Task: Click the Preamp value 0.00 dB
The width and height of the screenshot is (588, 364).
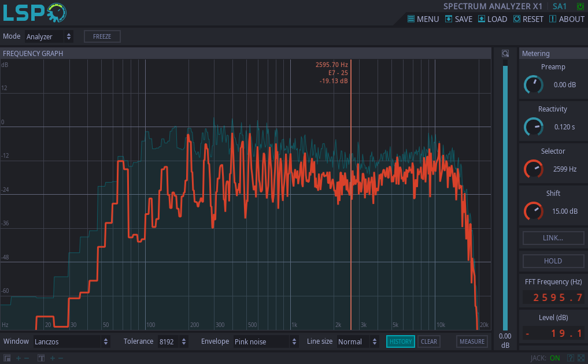Action: (565, 85)
